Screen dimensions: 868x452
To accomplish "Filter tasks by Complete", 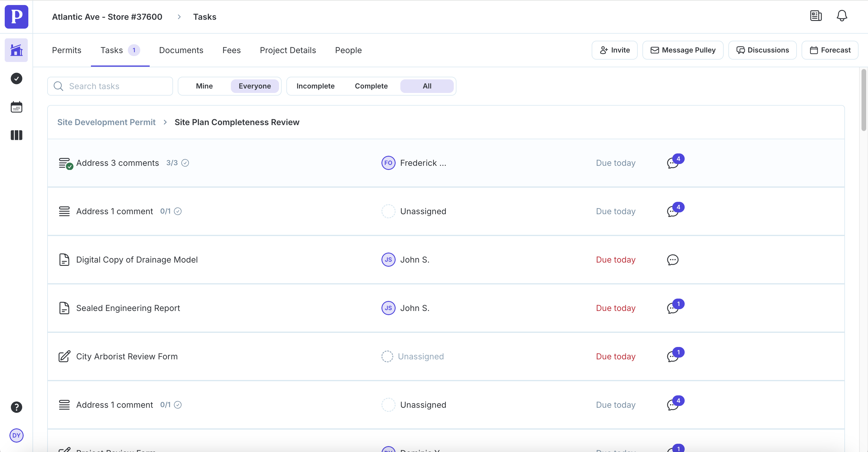I will click(371, 86).
